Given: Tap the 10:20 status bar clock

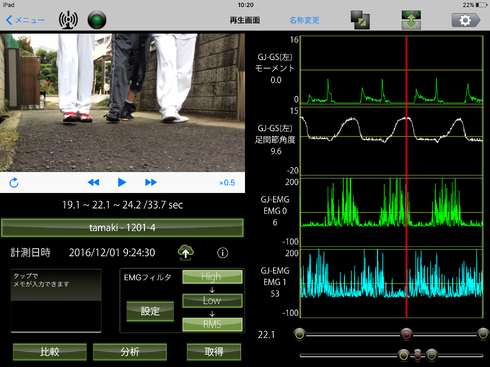Looking at the screenshot, I should [x=245, y=5].
